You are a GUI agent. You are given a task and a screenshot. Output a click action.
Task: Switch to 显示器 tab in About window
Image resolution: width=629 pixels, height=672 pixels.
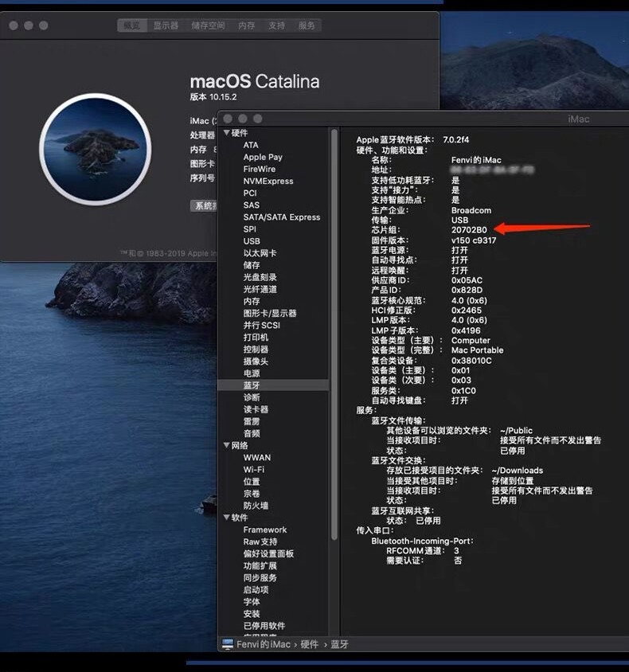(x=166, y=25)
